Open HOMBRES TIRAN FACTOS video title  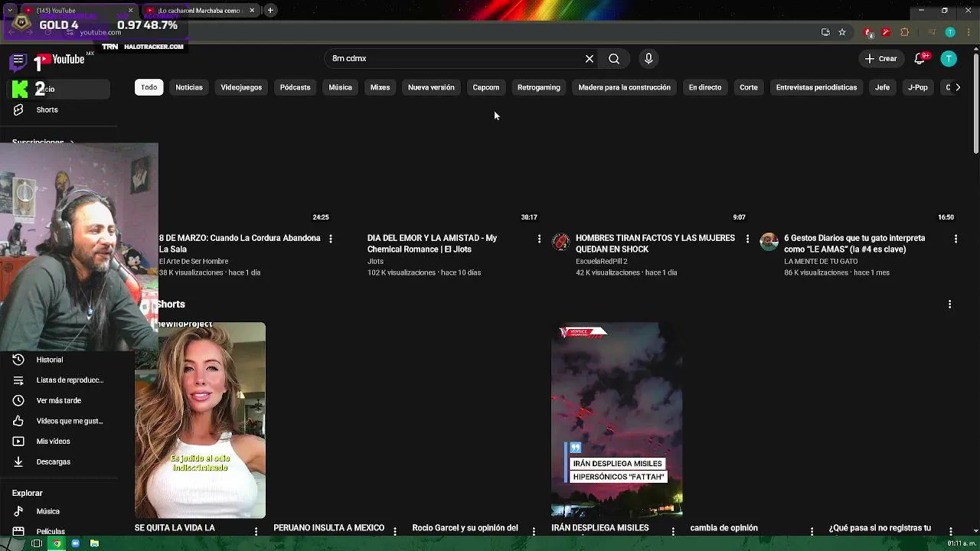[655, 243]
